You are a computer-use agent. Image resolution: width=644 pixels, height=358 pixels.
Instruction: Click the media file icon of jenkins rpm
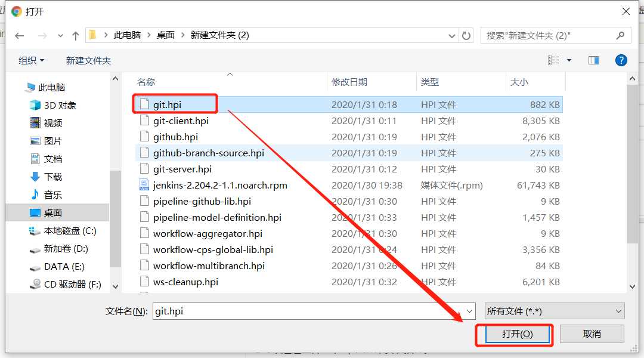pyautogui.click(x=144, y=185)
